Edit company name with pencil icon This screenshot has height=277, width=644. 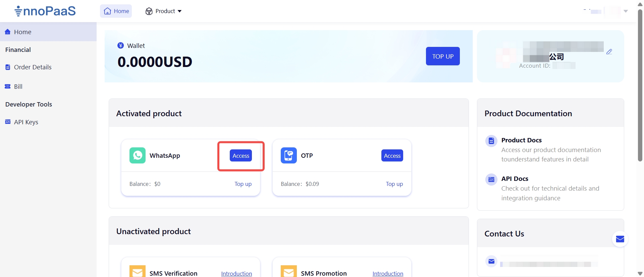click(x=609, y=52)
